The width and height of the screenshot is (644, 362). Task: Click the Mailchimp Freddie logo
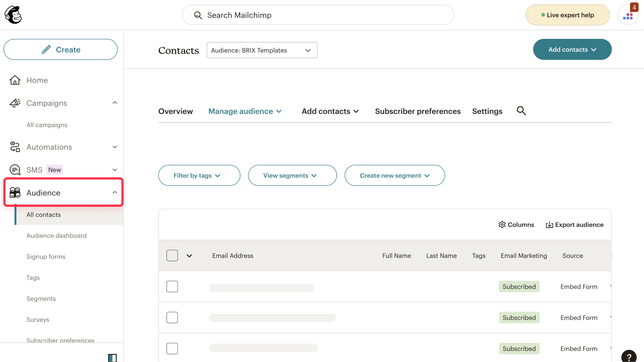click(x=13, y=15)
